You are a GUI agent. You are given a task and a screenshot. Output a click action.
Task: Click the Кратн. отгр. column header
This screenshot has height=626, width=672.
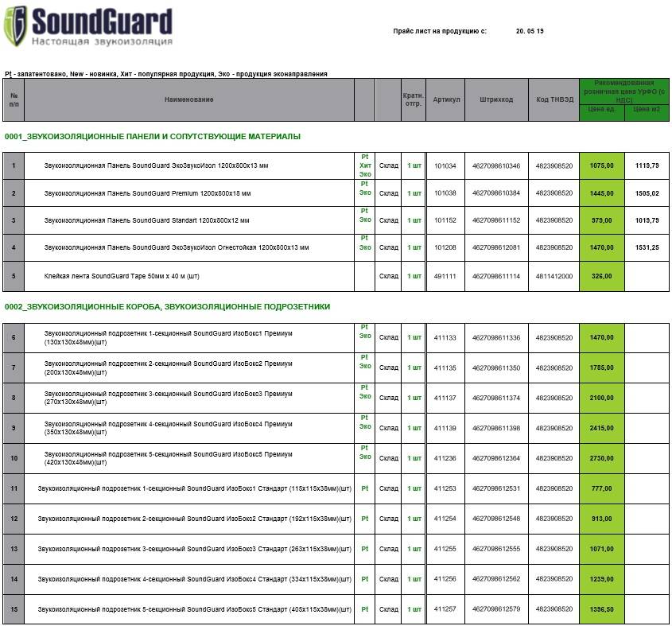pos(414,99)
